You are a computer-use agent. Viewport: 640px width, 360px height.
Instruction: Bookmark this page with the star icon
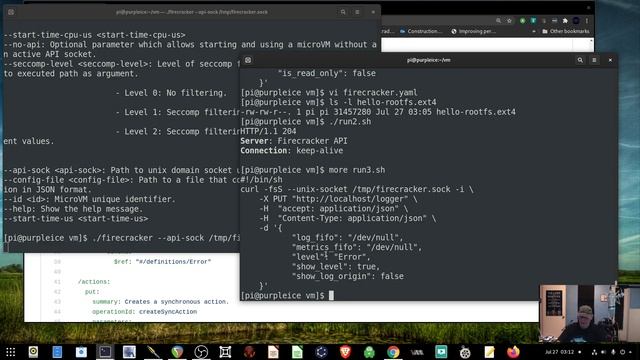[x=509, y=20]
